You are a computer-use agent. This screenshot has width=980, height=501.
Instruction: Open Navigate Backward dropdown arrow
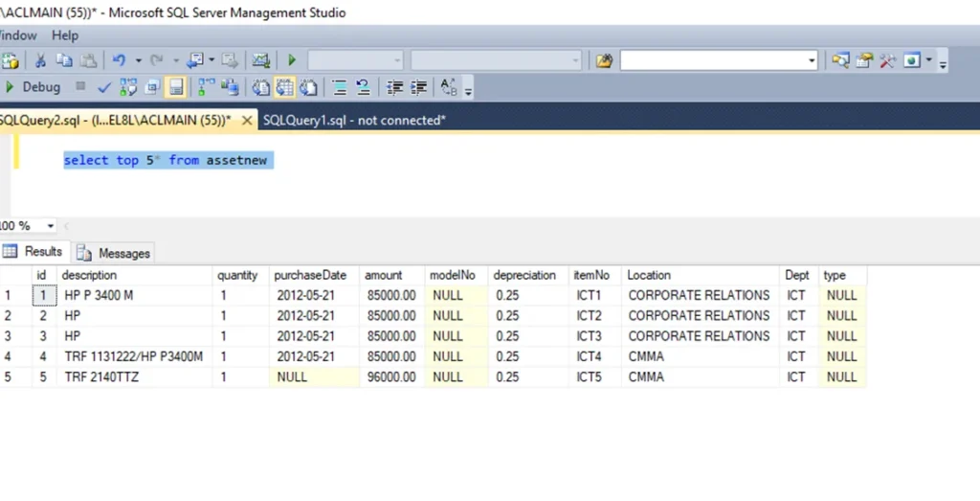pyautogui.click(x=212, y=60)
